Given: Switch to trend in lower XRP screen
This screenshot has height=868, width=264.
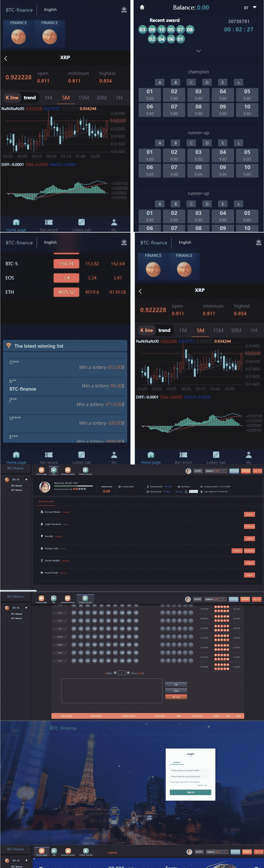Looking at the screenshot, I should (x=164, y=330).
